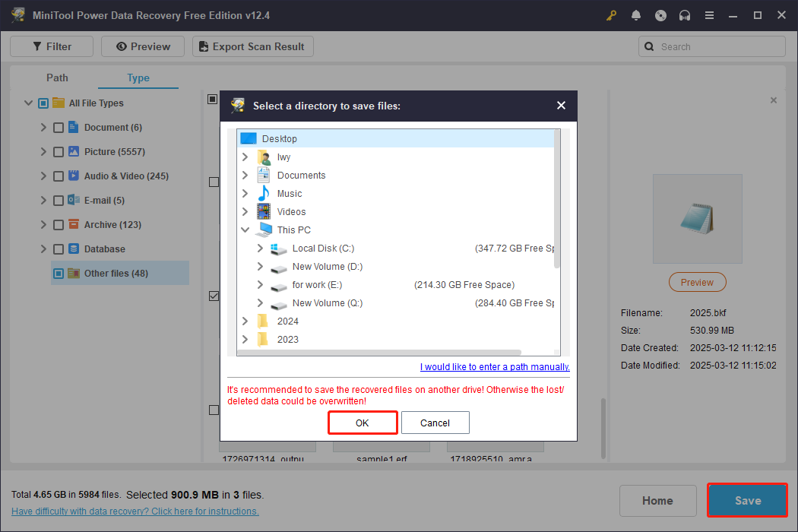Expand the Audio & Video node

[x=43, y=176]
